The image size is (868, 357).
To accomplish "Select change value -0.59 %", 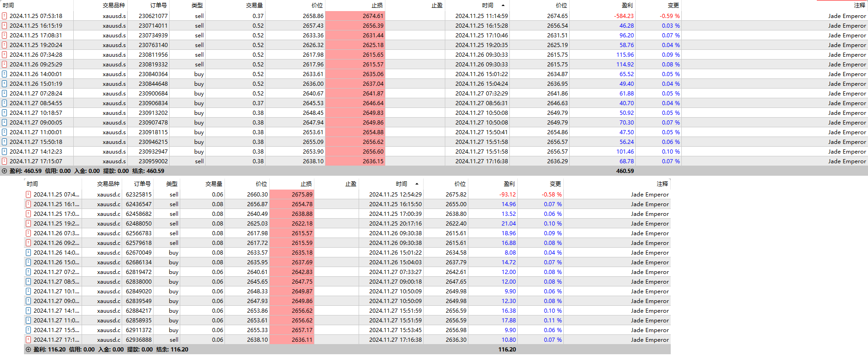I will pos(670,16).
